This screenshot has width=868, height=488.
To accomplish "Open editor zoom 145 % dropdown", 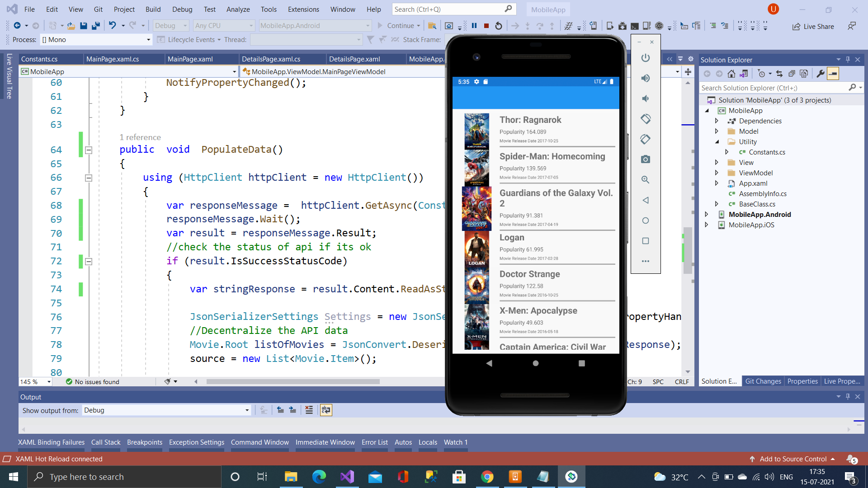I will click(x=36, y=382).
